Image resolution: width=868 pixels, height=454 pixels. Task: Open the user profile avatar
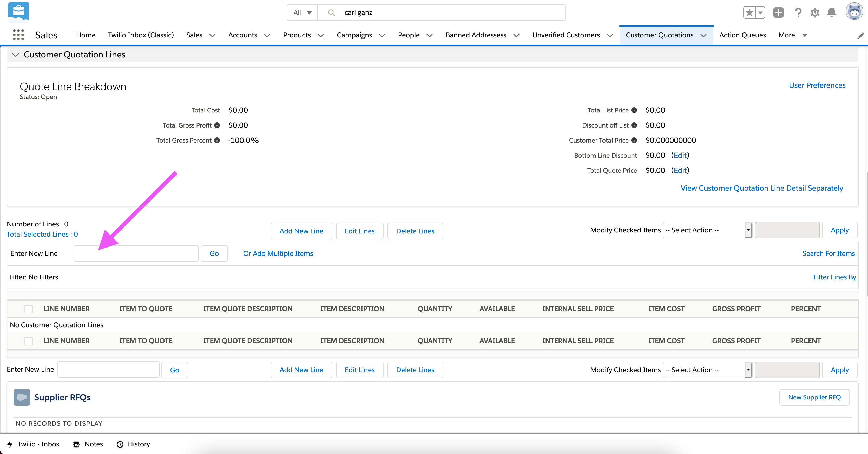[854, 12]
